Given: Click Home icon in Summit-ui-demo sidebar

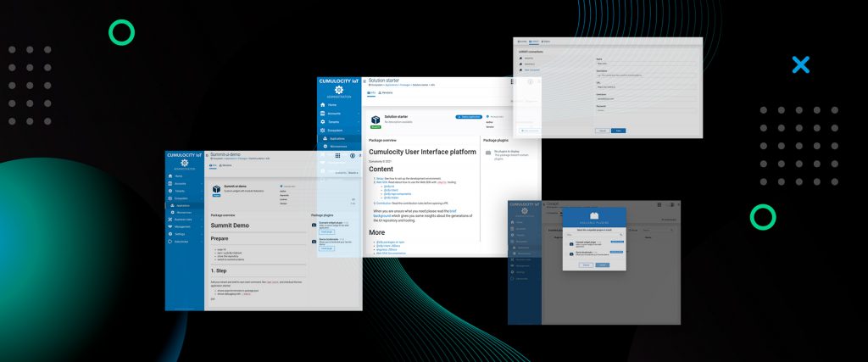Looking at the screenshot, I should [170, 175].
